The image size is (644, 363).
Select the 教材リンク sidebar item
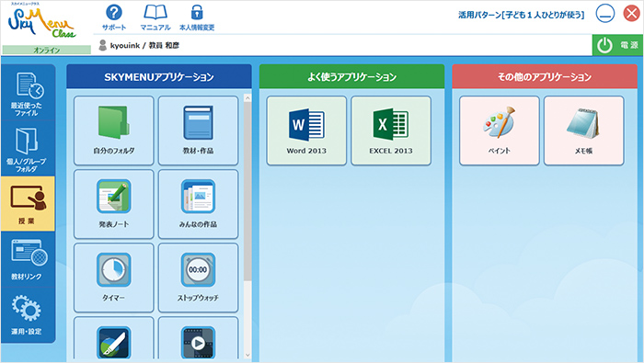[27, 259]
